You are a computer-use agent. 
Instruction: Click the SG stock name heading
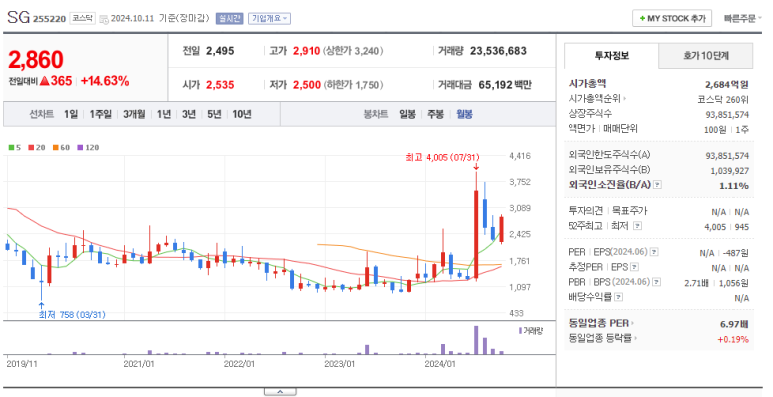coord(19,17)
